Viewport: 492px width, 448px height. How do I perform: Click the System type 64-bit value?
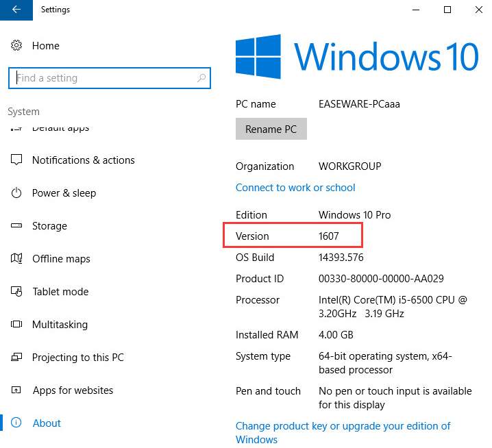point(385,363)
